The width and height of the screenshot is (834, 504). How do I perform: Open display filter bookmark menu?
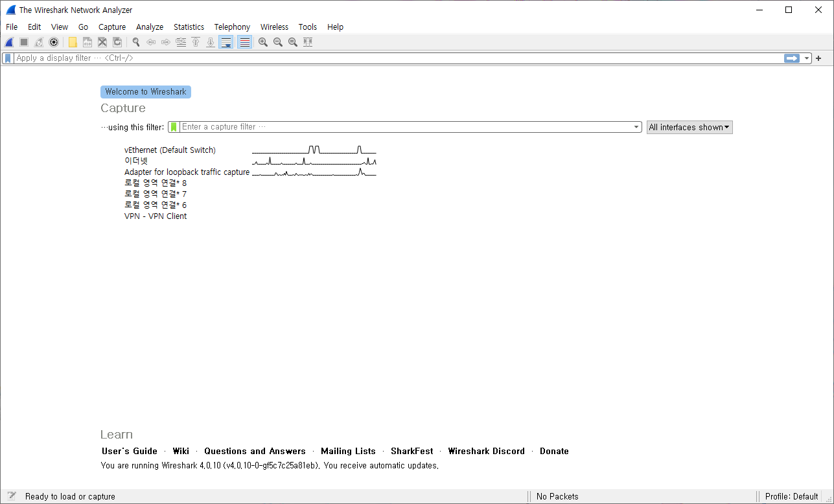(8, 58)
